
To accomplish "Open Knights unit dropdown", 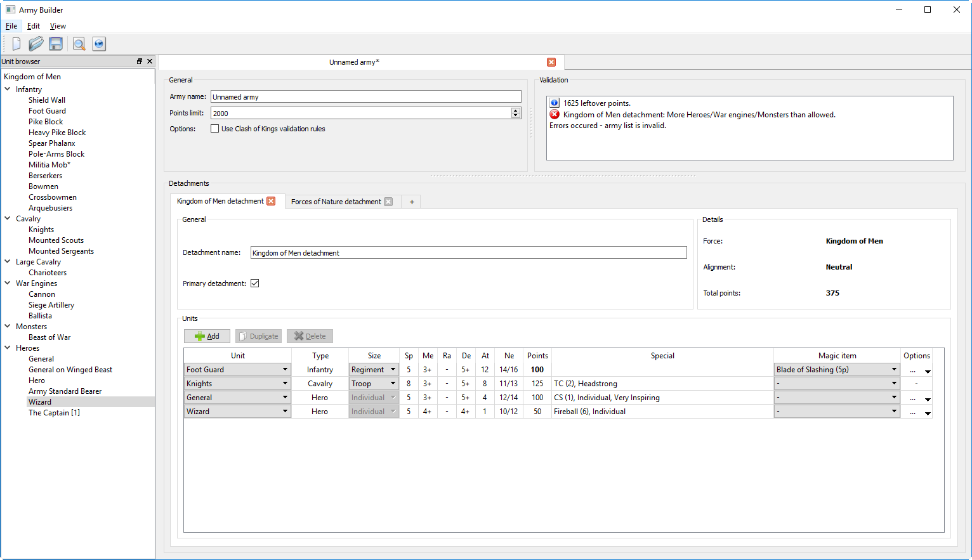I will (x=237, y=384).
